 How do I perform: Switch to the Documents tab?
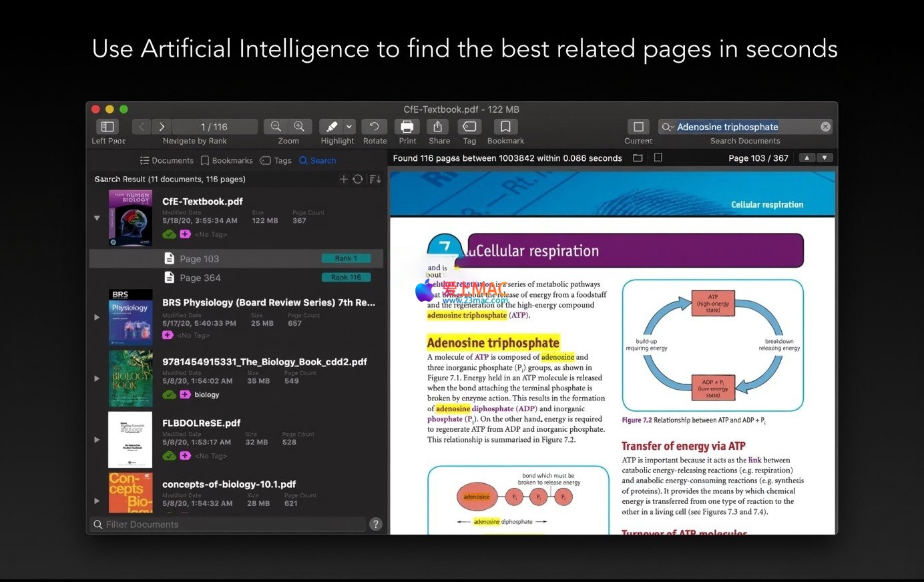point(166,161)
